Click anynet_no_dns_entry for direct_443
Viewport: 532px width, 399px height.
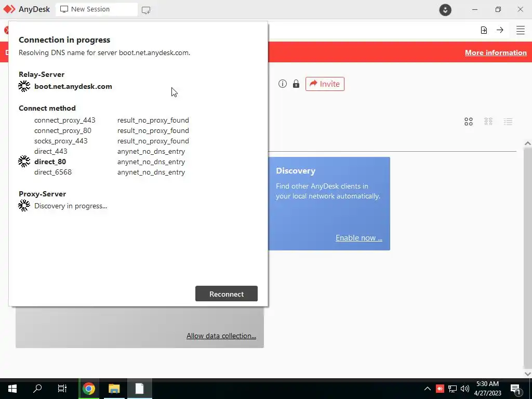pos(151,151)
